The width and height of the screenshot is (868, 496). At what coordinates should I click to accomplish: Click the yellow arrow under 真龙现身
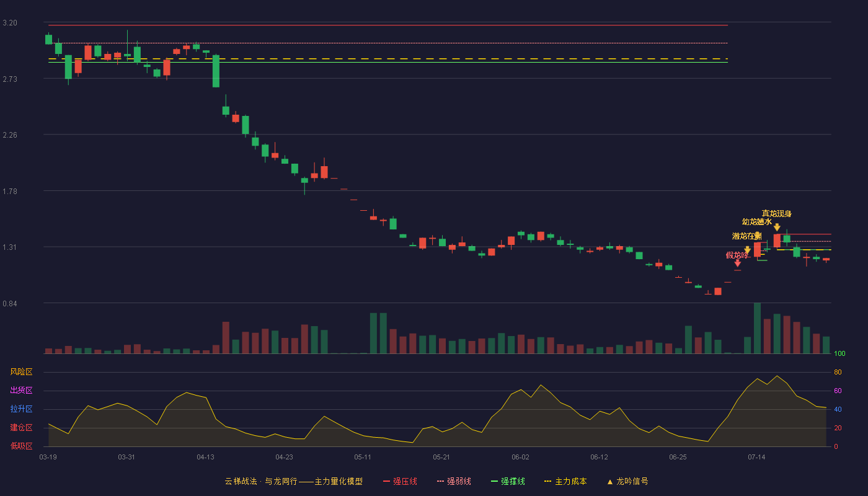click(x=777, y=228)
